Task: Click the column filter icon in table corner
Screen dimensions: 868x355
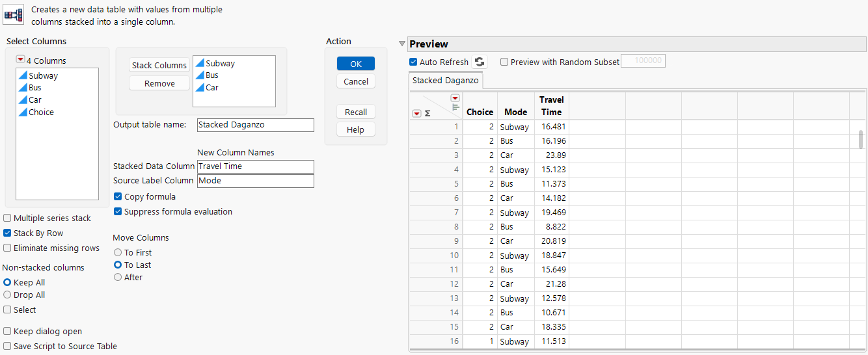Action: tap(455, 108)
